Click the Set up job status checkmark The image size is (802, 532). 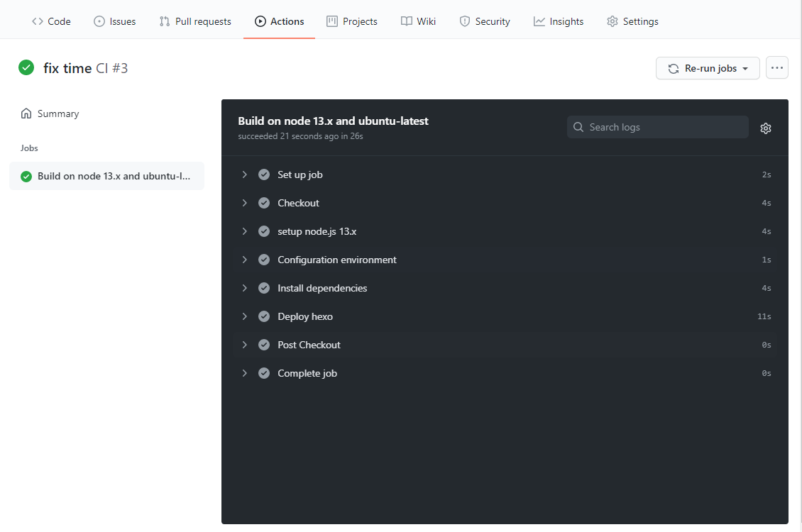(264, 174)
